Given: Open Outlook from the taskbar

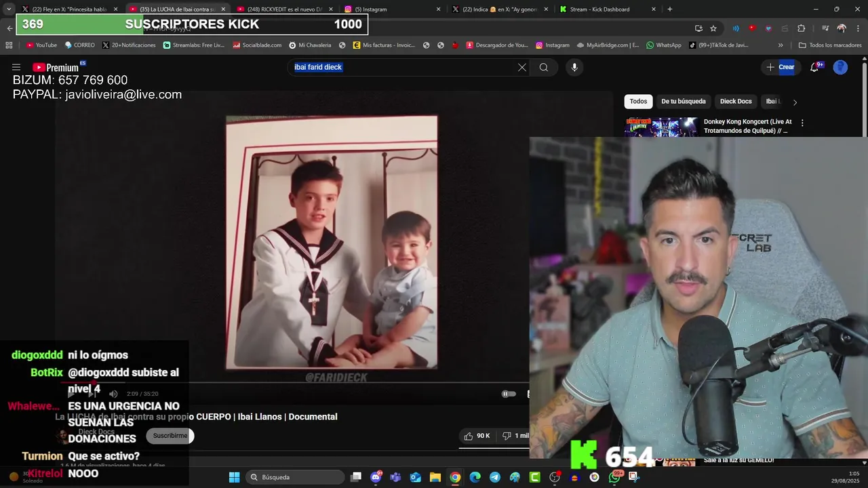Looking at the screenshot, I should pos(415,477).
